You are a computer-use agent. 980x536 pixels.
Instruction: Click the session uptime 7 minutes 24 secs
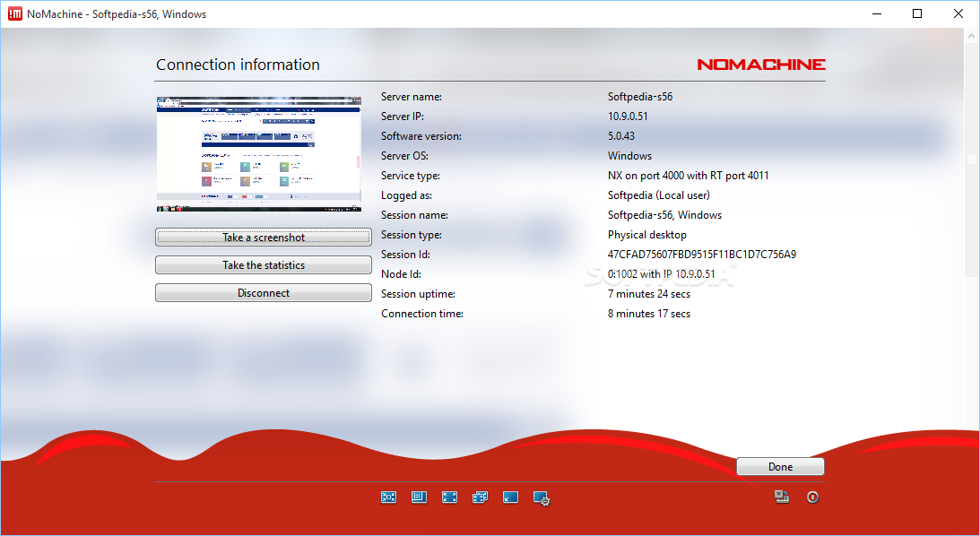coord(649,294)
